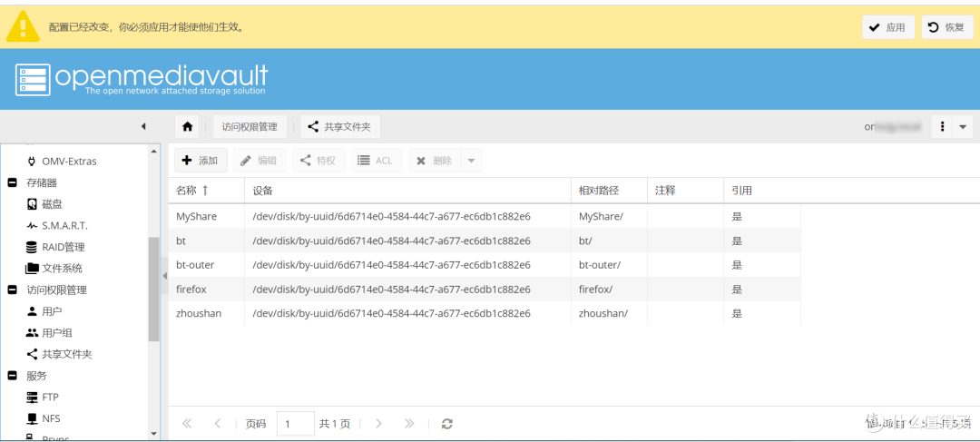Open FTP service in sidebar
980x442 pixels.
coord(50,397)
